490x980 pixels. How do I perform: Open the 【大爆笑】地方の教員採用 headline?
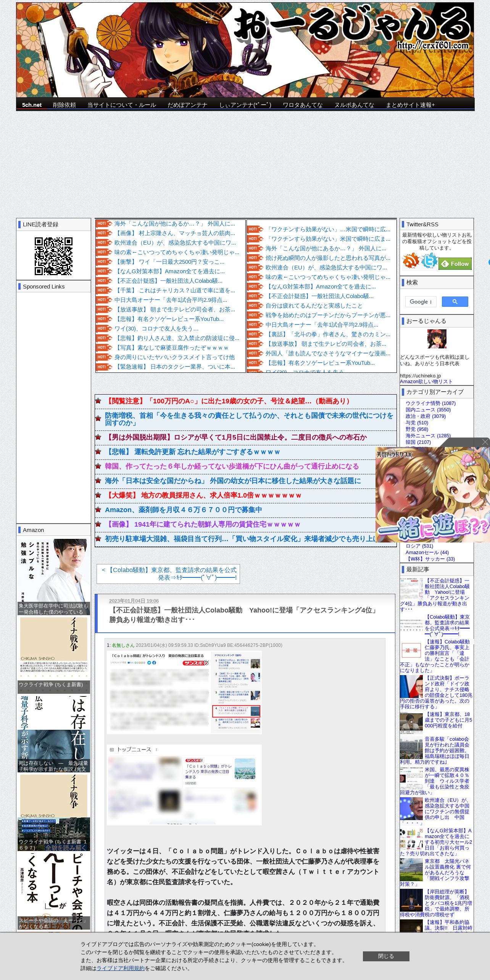[203, 495]
